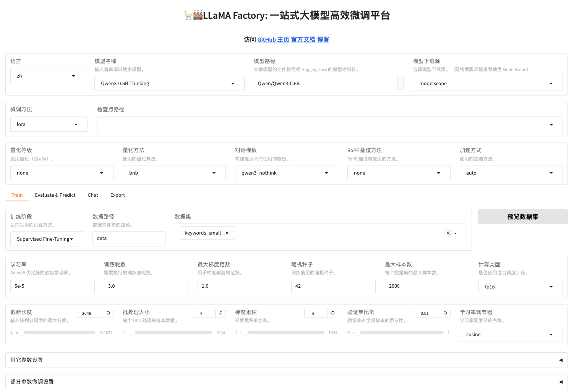Focus the 学习率 5e-5 input field
This screenshot has width=574, height=392.
pyautogui.click(x=52, y=286)
